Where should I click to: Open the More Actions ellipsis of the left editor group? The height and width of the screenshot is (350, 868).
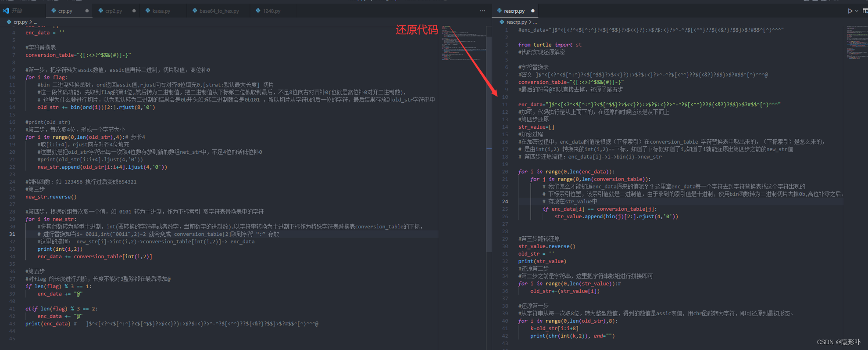point(482,11)
